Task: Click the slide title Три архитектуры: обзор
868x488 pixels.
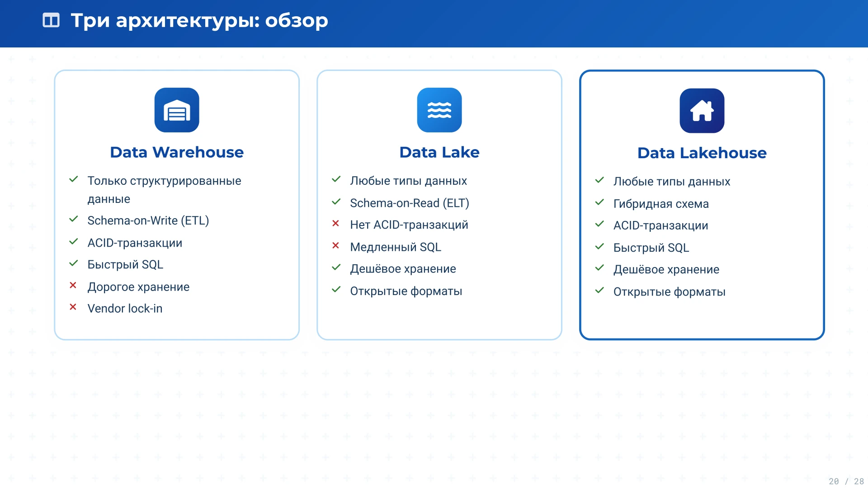Action: [x=199, y=20]
